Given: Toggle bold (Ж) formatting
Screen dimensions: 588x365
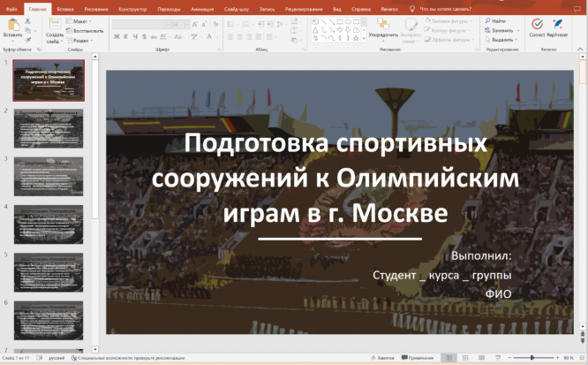Looking at the screenshot, I should pyautogui.click(x=115, y=37).
